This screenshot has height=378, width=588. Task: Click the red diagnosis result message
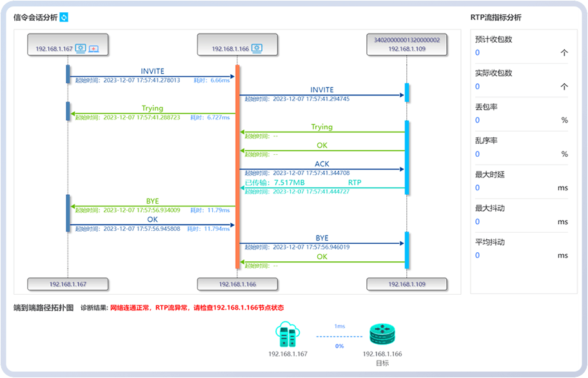click(197, 308)
